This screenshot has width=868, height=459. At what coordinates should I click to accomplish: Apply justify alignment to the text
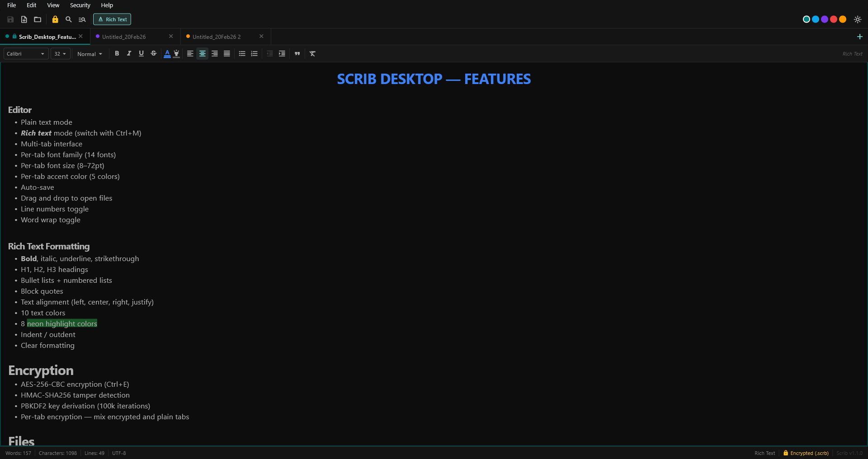pyautogui.click(x=227, y=53)
